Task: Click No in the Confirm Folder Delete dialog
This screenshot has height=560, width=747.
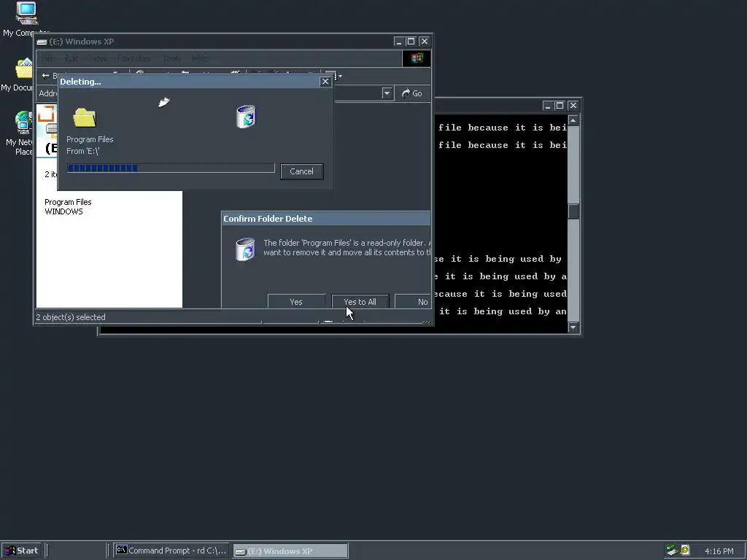Action: (x=414, y=301)
